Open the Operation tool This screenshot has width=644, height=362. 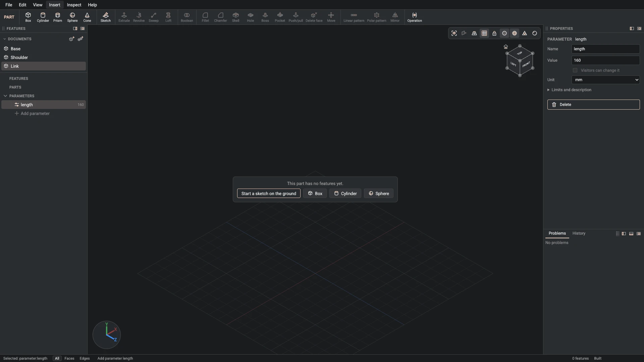coord(415,17)
